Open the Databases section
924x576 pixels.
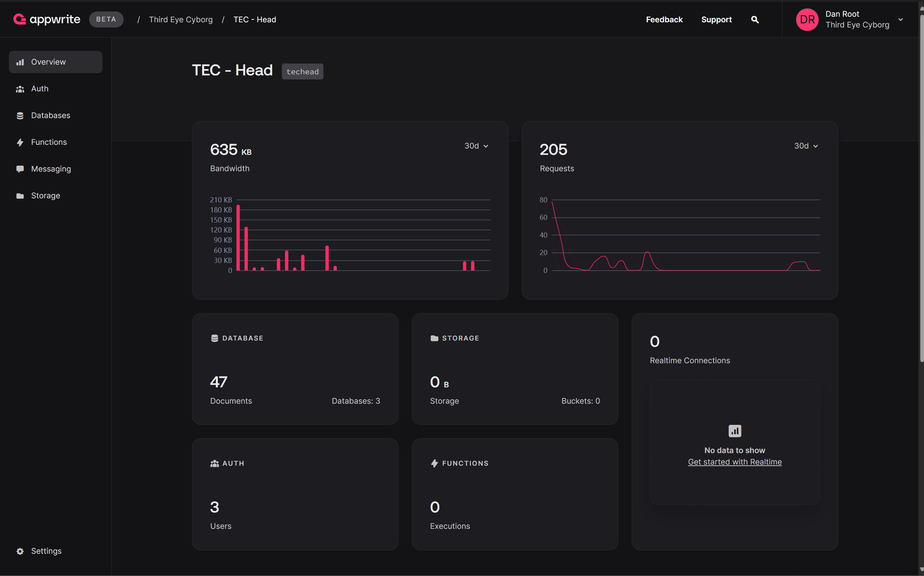(x=56, y=115)
